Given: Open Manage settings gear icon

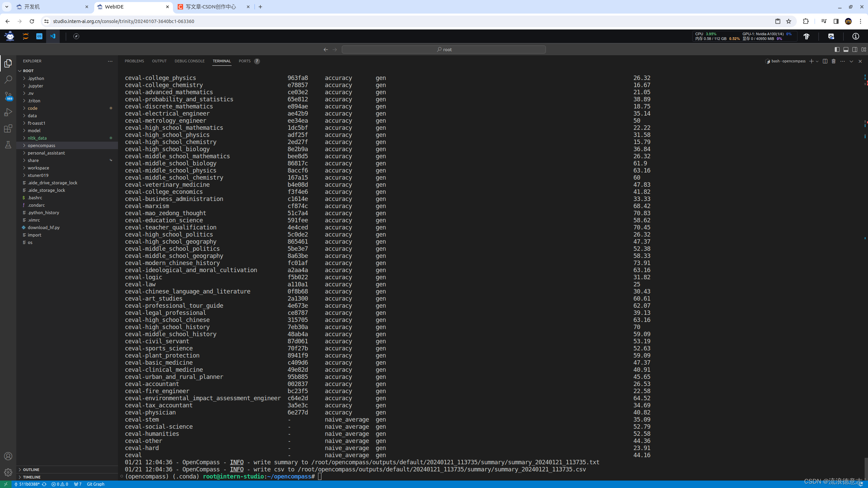Looking at the screenshot, I should click(x=8, y=472).
